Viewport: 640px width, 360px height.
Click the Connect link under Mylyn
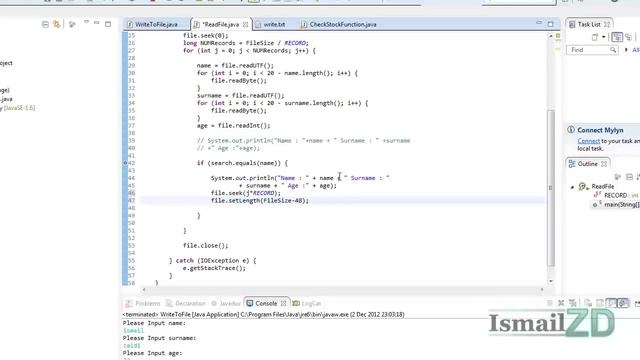(x=588, y=141)
